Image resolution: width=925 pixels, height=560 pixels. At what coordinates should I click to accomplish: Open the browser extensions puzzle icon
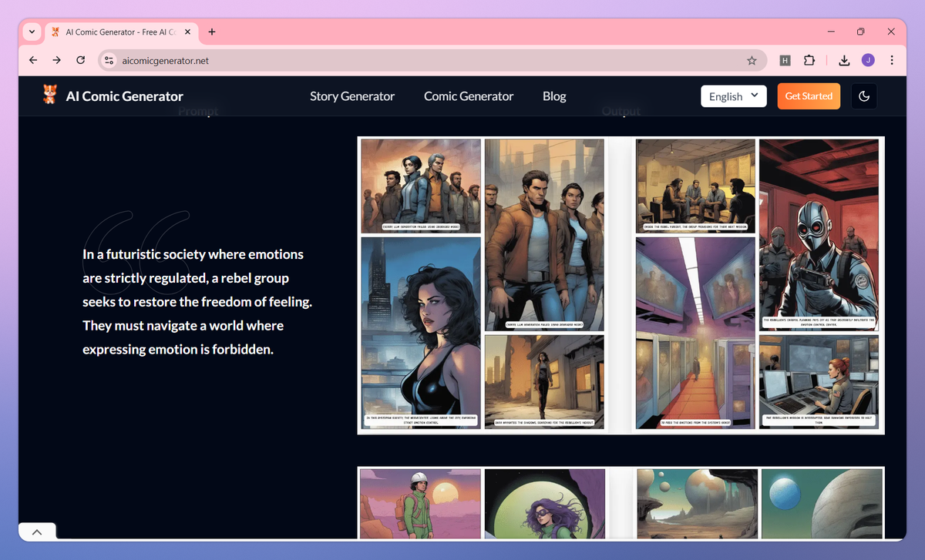pyautogui.click(x=809, y=59)
